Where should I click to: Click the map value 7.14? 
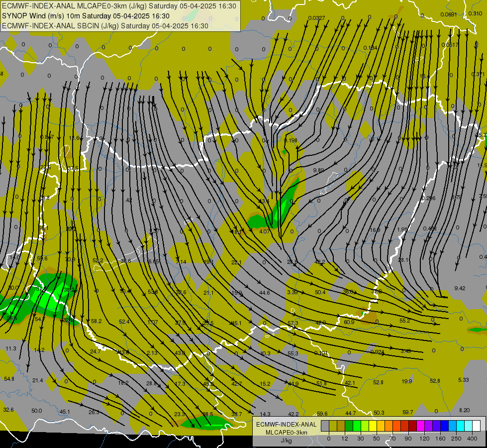tap(181, 262)
